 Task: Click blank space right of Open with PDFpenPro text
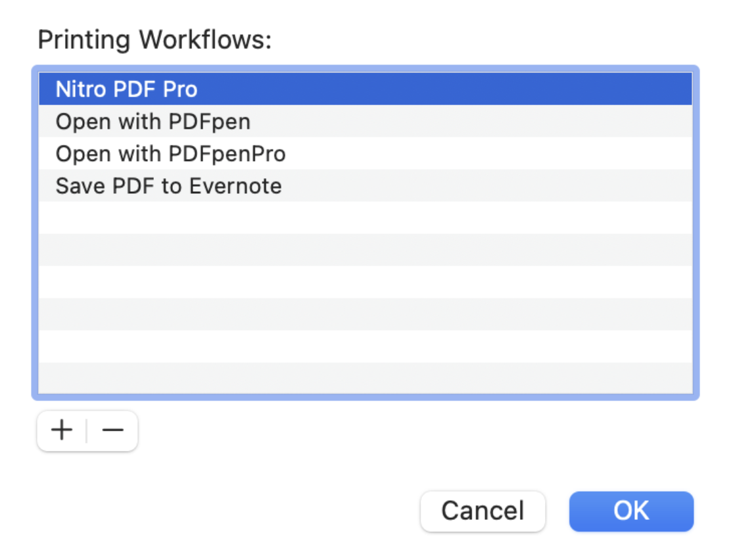point(486,154)
